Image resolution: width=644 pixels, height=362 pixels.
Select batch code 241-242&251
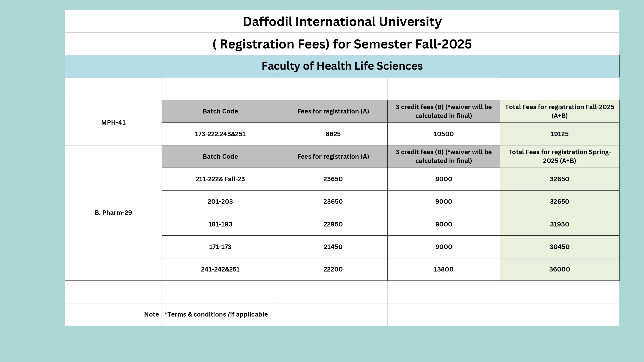point(220,269)
